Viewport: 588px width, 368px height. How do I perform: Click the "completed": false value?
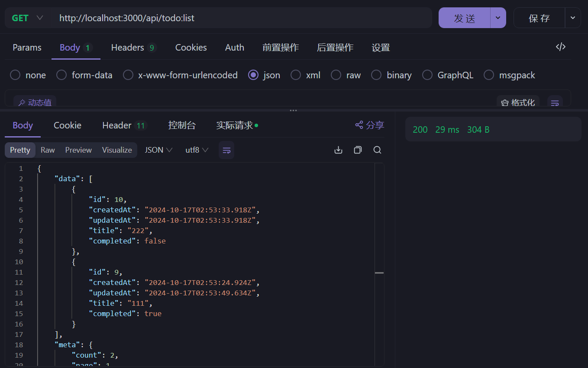155,241
